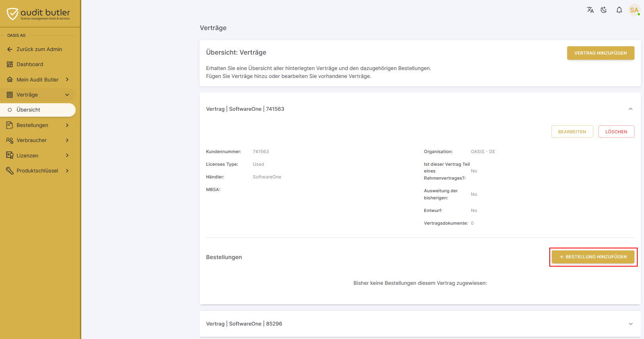
Task: Click the Vertragsdokumente count 0
Action: [x=472, y=223]
